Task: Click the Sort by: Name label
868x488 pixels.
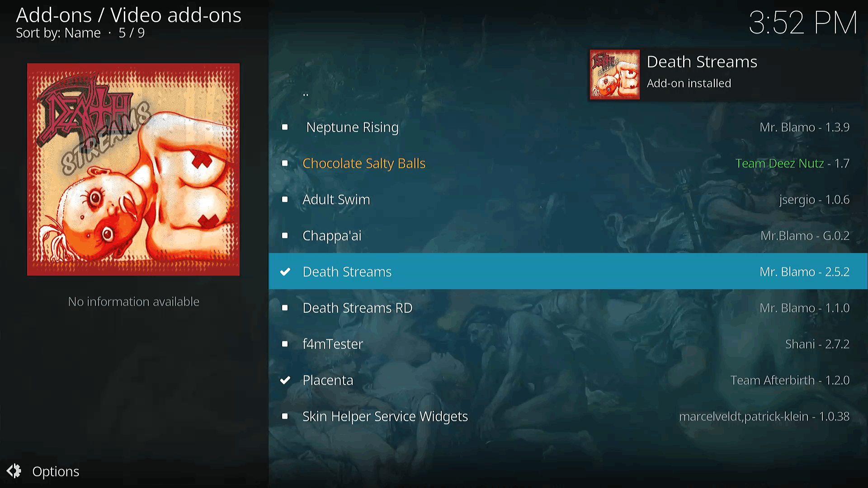Action: (58, 33)
